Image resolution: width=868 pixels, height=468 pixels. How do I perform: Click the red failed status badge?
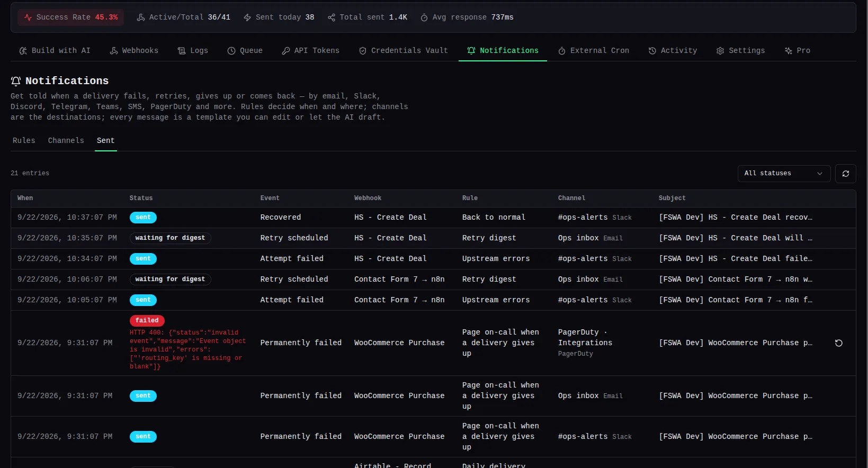pos(147,321)
